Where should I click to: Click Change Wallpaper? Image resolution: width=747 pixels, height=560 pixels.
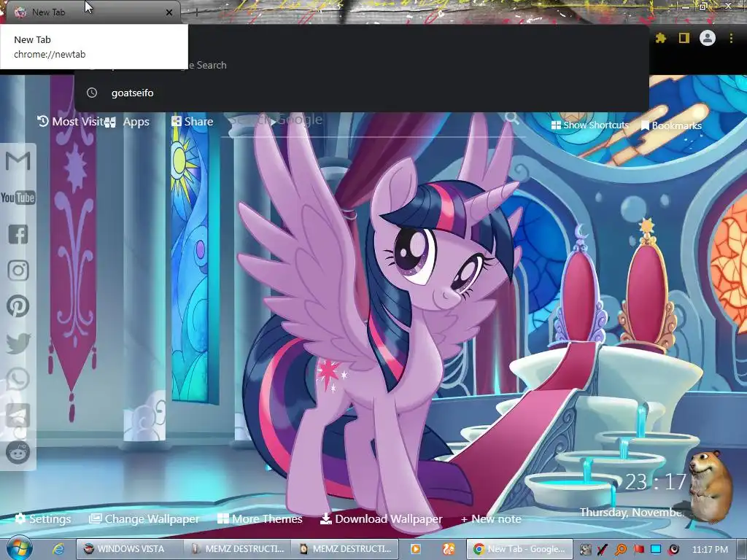(x=144, y=518)
